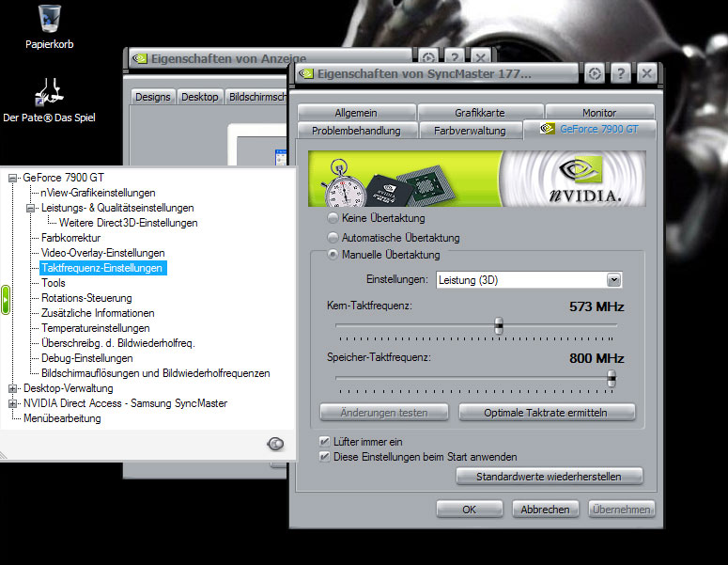Click the round pin icon below tree menu
The image size is (728, 565).
(275, 444)
